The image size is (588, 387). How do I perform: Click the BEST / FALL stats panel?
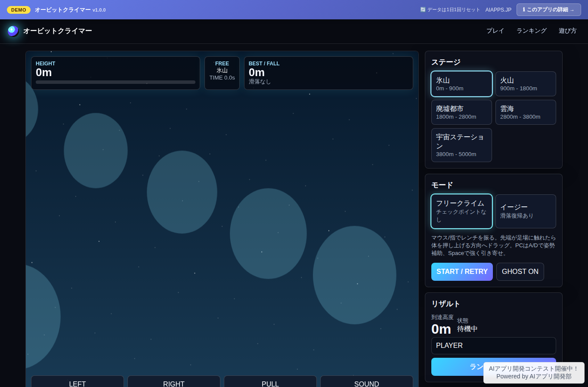[328, 73]
